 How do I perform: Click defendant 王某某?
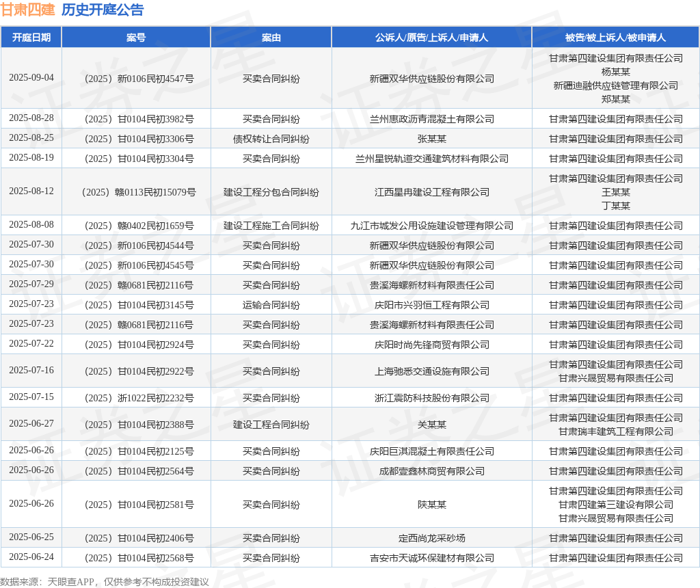[x=616, y=192]
